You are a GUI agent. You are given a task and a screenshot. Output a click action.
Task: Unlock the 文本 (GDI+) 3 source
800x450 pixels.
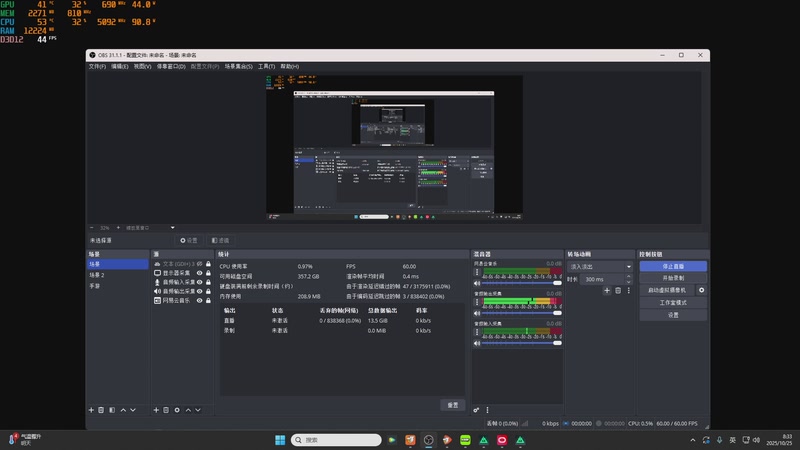pyautogui.click(x=208, y=264)
